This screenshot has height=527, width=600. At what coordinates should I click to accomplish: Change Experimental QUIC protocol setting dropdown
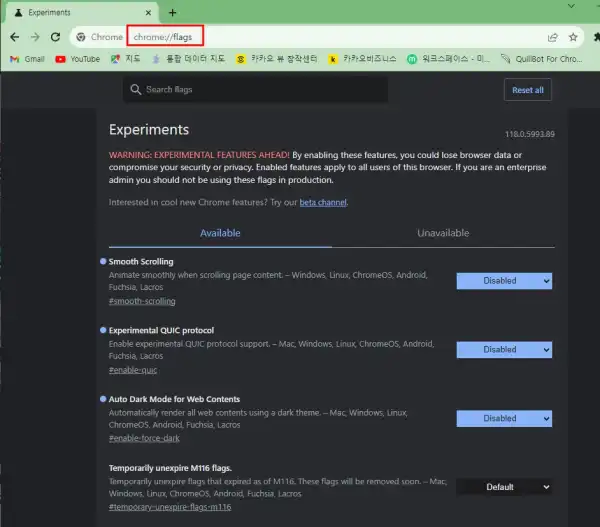[504, 350]
